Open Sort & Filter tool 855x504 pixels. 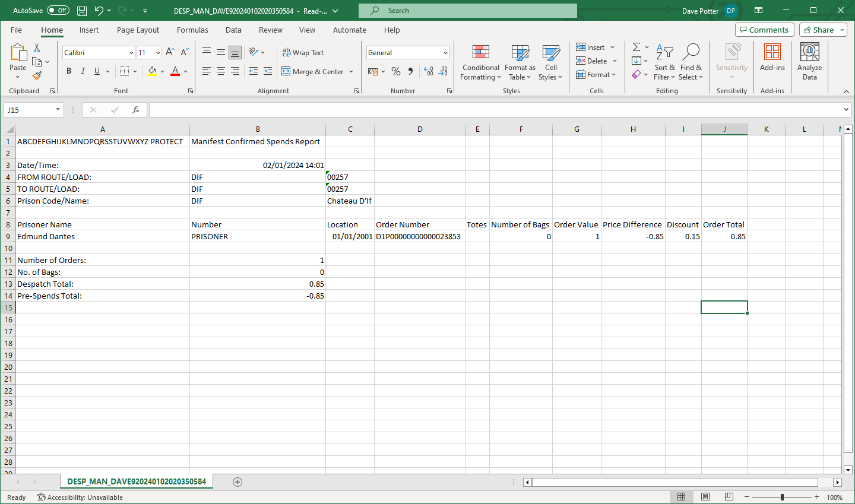664,62
